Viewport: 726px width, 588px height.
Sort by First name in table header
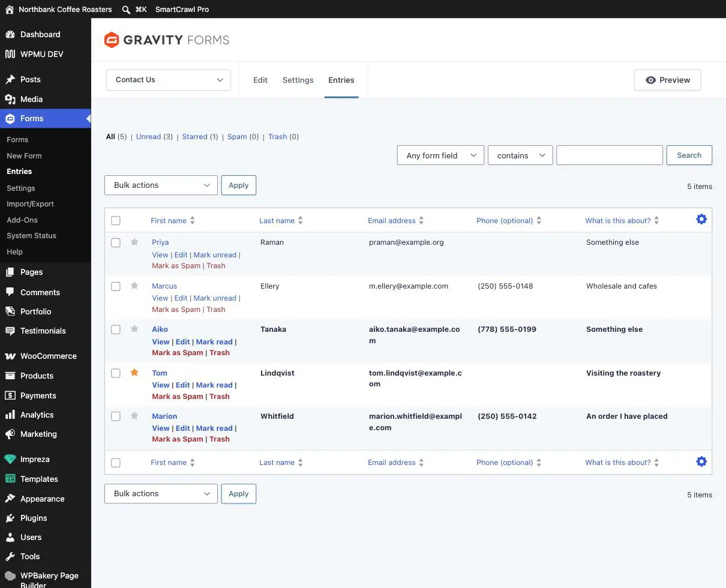[173, 221]
